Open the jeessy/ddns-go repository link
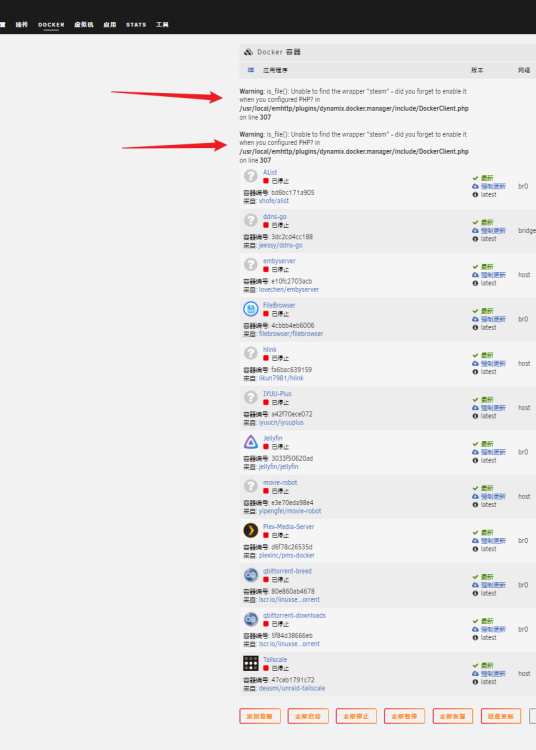This screenshot has width=536, height=750. coord(280,245)
